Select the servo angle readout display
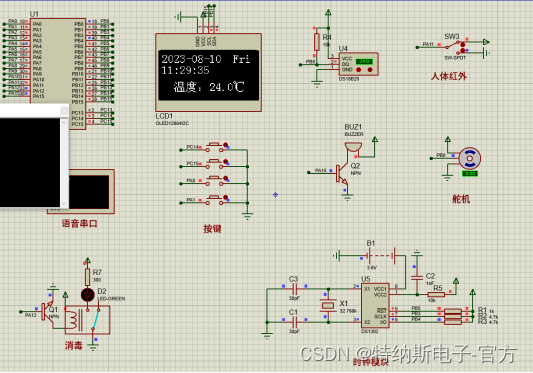 click(470, 173)
